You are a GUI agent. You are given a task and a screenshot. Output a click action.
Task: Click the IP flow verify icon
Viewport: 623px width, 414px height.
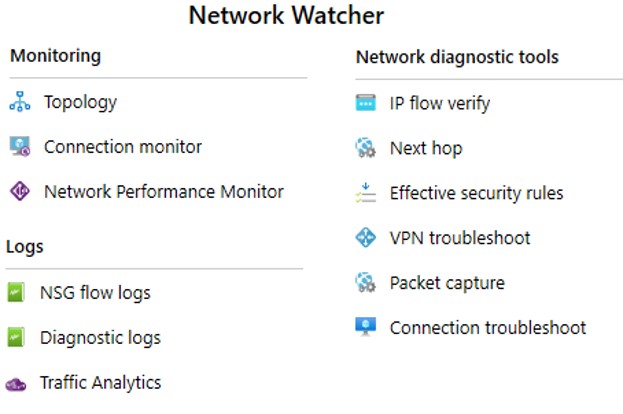365,103
